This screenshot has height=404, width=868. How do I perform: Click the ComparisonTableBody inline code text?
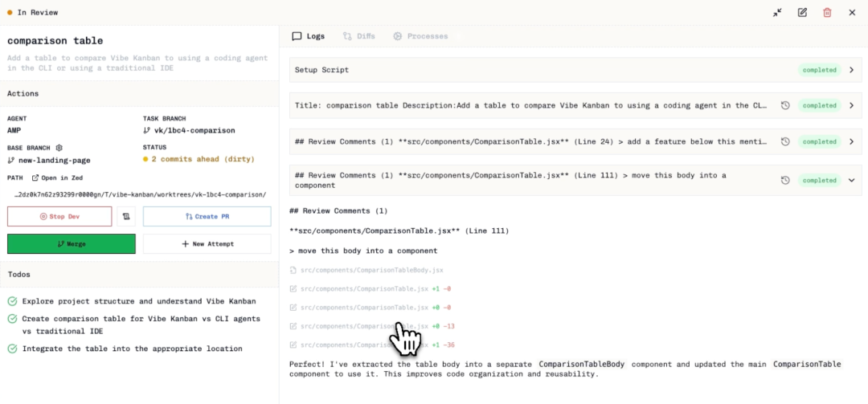pyautogui.click(x=581, y=364)
